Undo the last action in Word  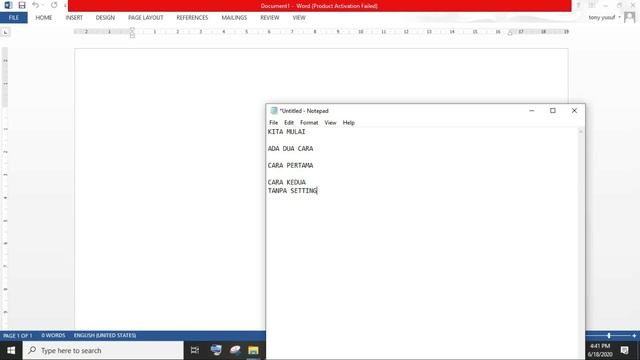tap(36, 5)
